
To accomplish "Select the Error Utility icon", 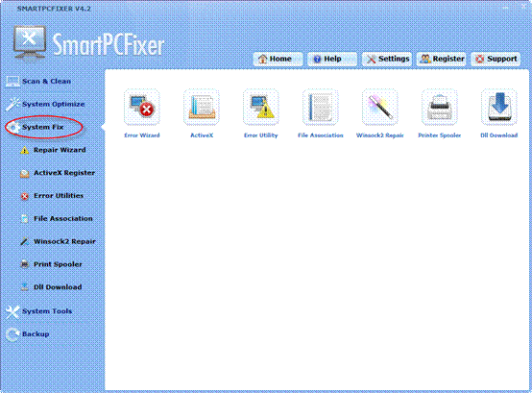I will [261, 107].
